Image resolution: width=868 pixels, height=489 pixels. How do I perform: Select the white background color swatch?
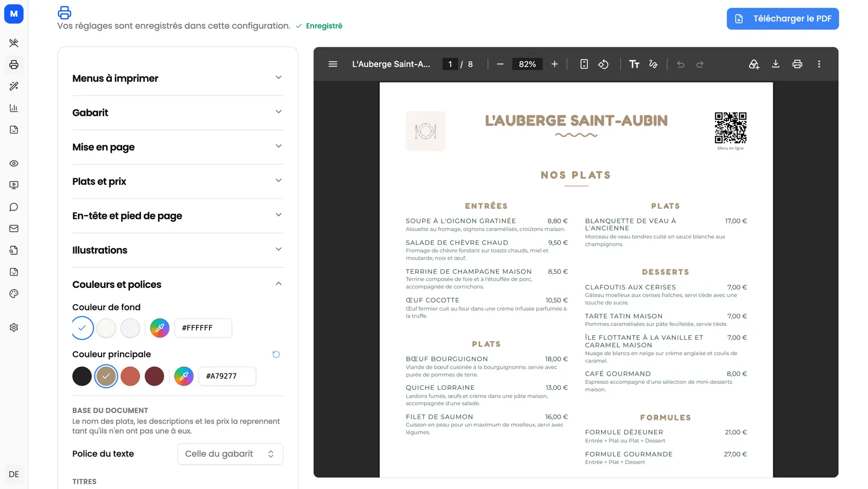tap(82, 327)
